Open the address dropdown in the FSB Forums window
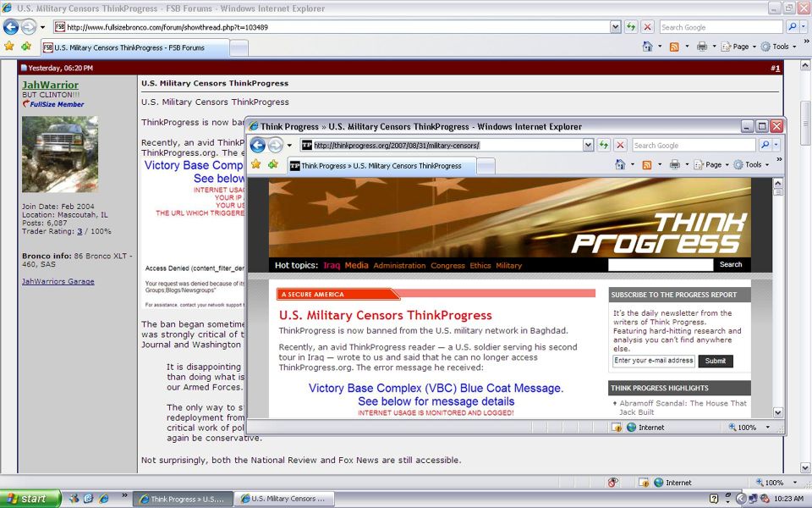 tap(615, 27)
